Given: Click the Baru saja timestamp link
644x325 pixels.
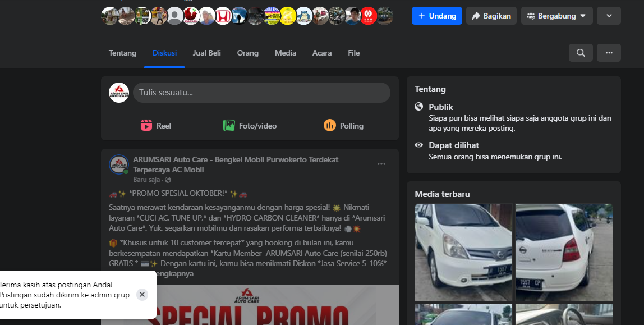Looking at the screenshot, I should 146,180.
